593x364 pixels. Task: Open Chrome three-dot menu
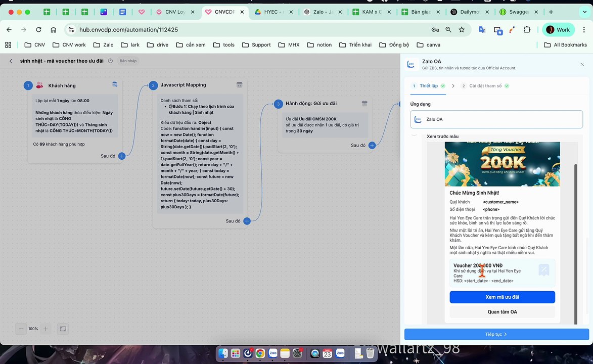point(584,29)
